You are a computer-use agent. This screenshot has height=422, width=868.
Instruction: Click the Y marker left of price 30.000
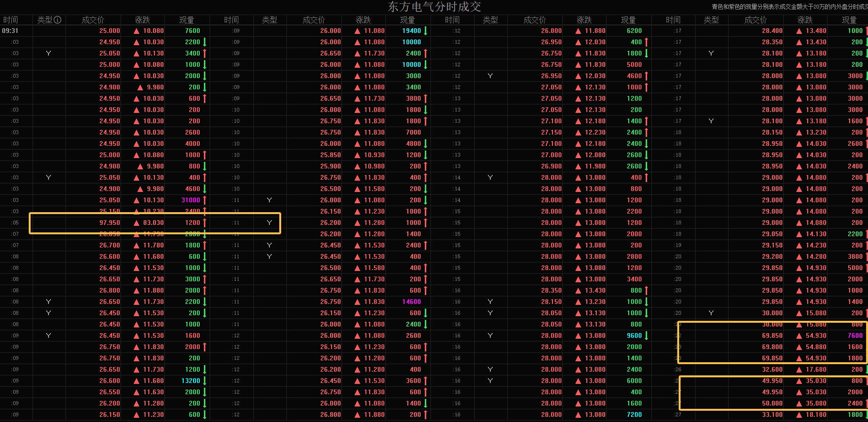[x=711, y=313]
